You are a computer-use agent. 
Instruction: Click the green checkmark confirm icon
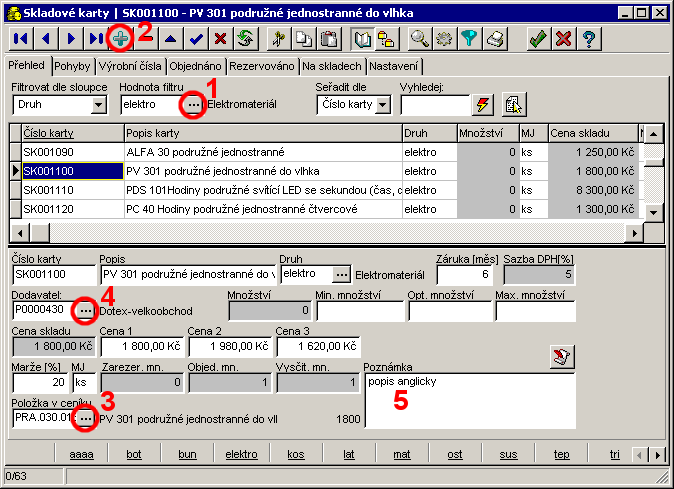539,39
